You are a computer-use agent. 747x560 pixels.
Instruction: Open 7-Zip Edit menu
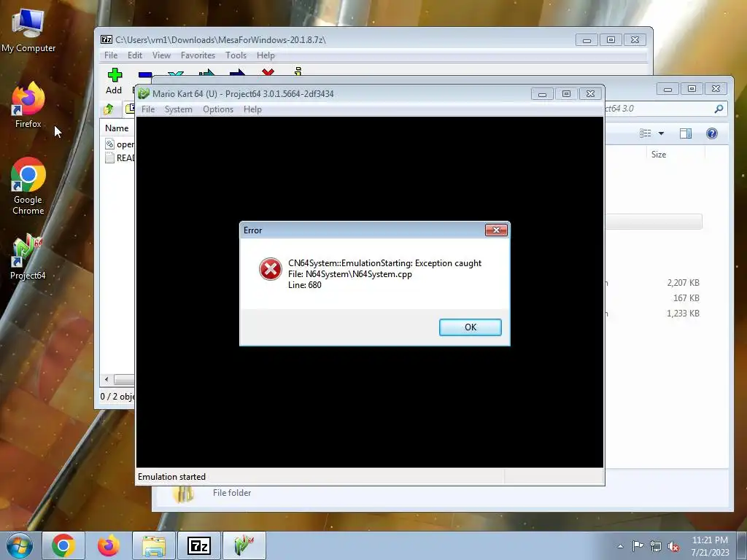pyautogui.click(x=135, y=55)
